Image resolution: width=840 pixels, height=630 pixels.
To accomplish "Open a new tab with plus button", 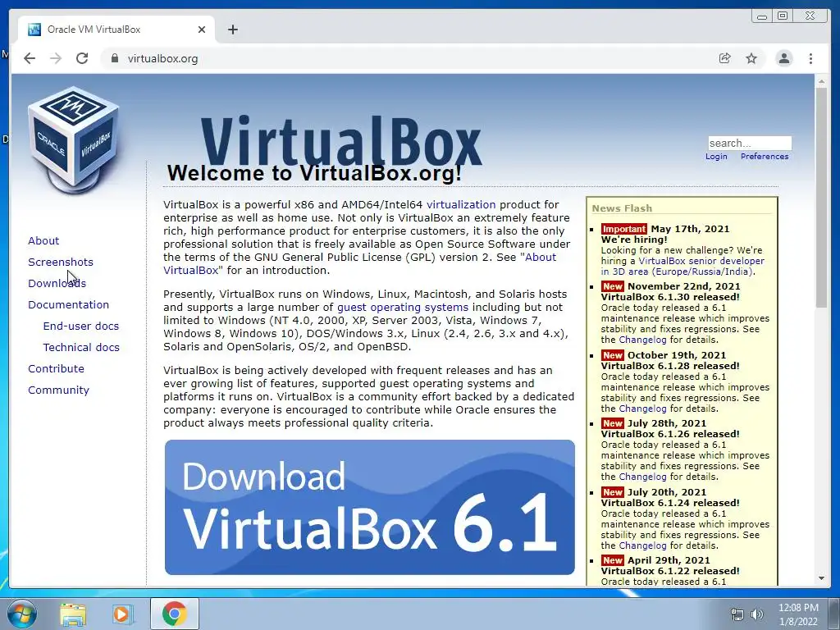I will click(x=232, y=30).
